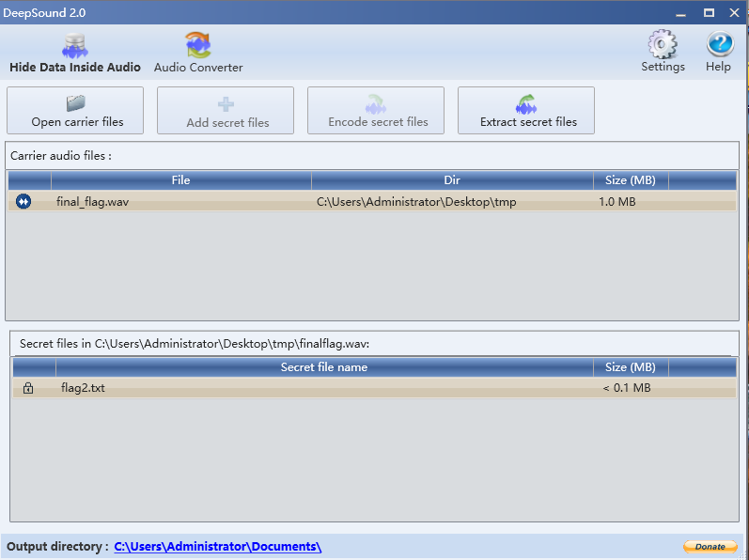Click the Encode secret files button
Viewport: 749px width, 560px height.
tap(376, 110)
